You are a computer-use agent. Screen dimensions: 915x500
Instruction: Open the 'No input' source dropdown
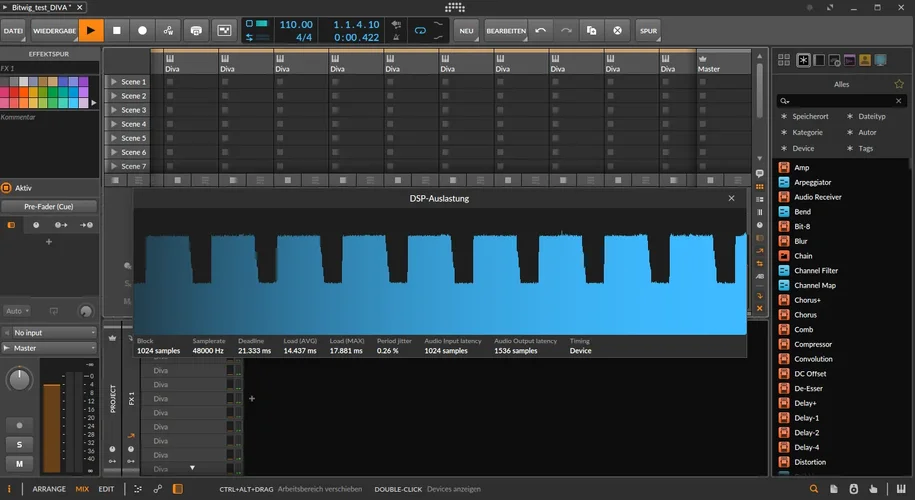click(x=50, y=332)
